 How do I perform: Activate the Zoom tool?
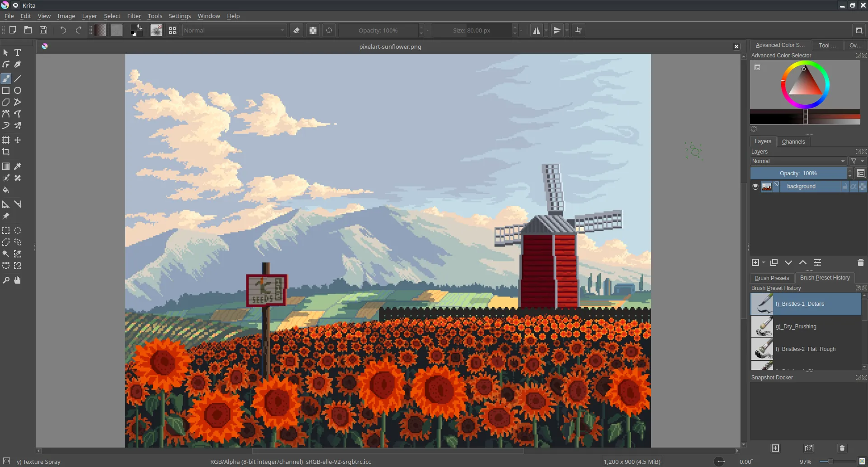point(6,280)
